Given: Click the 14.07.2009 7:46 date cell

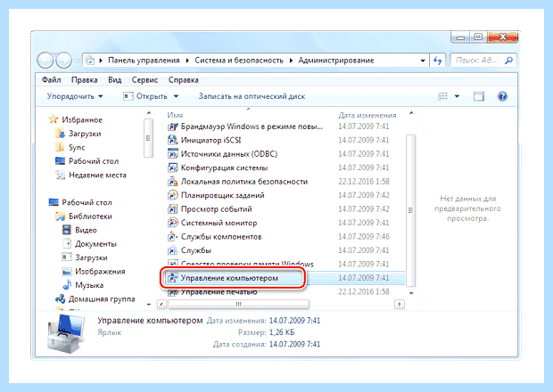Looking at the screenshot, I should point(364,237).
